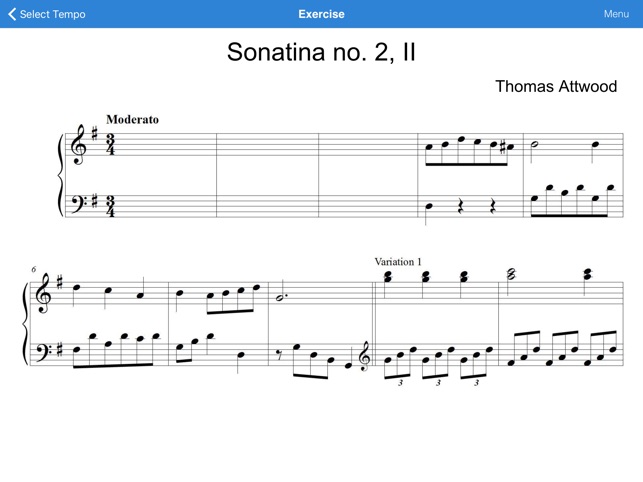This screenshot has height=482, width=643.
Task: Click the first triplet 3 marking
Action: [x=400, y=383]
